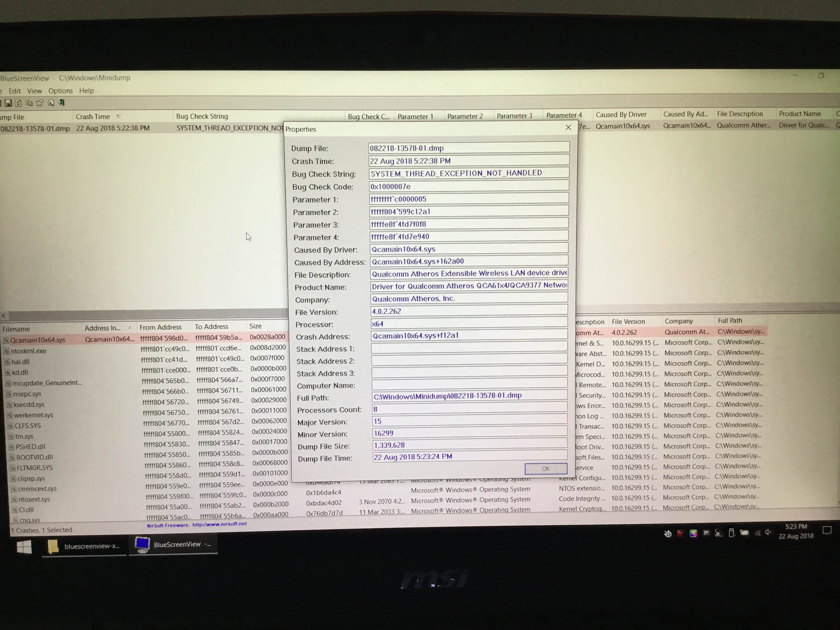Switch to the bluescreenview-x folder taskbar button
Image resolution: width=840 pixels, height=630 pixels.
click(84, 546)
